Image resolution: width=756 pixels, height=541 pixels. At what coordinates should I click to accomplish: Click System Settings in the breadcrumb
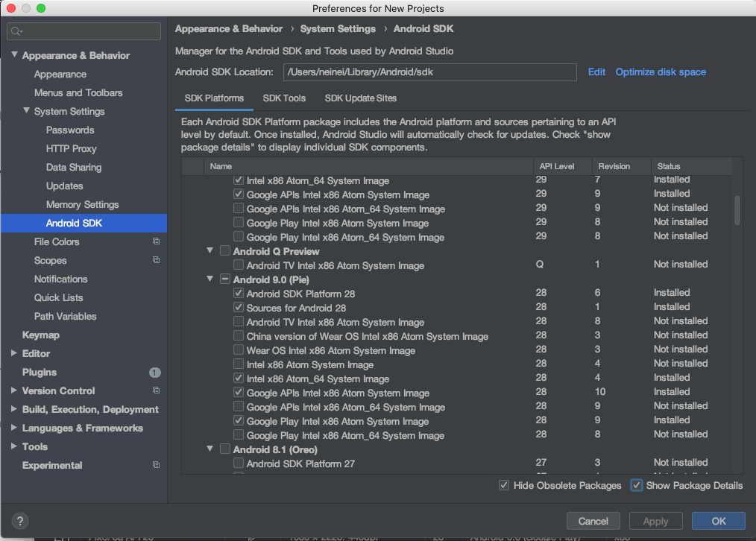coord(338,29)
